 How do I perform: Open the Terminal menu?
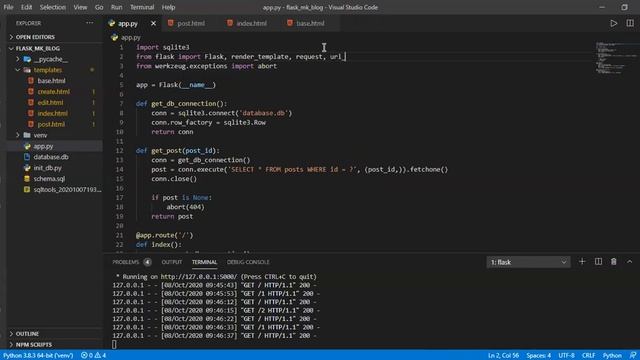142,7
